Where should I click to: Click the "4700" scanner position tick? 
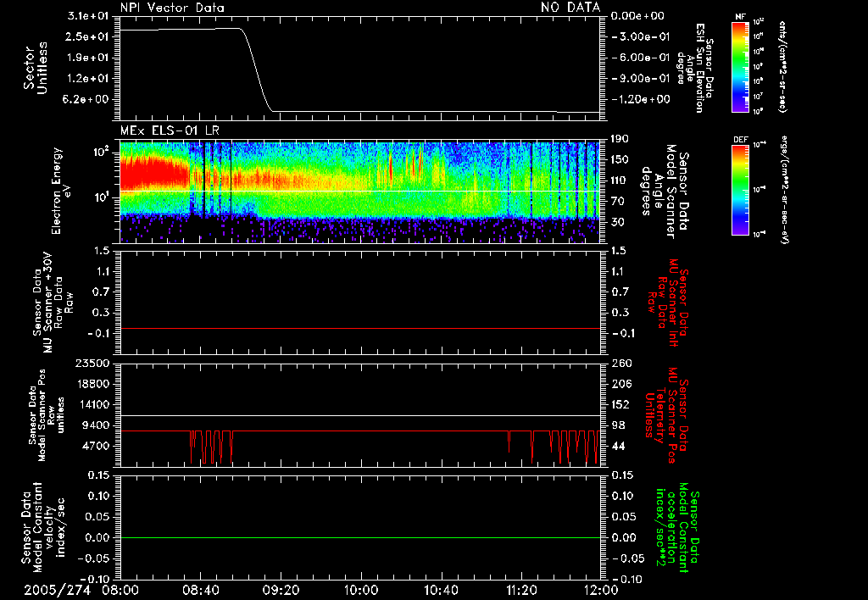pyautogui.click(x=95, y=446)
